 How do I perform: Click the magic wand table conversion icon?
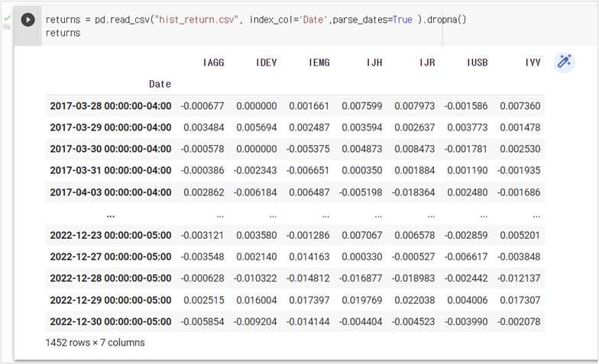click(x=564, y=63)
